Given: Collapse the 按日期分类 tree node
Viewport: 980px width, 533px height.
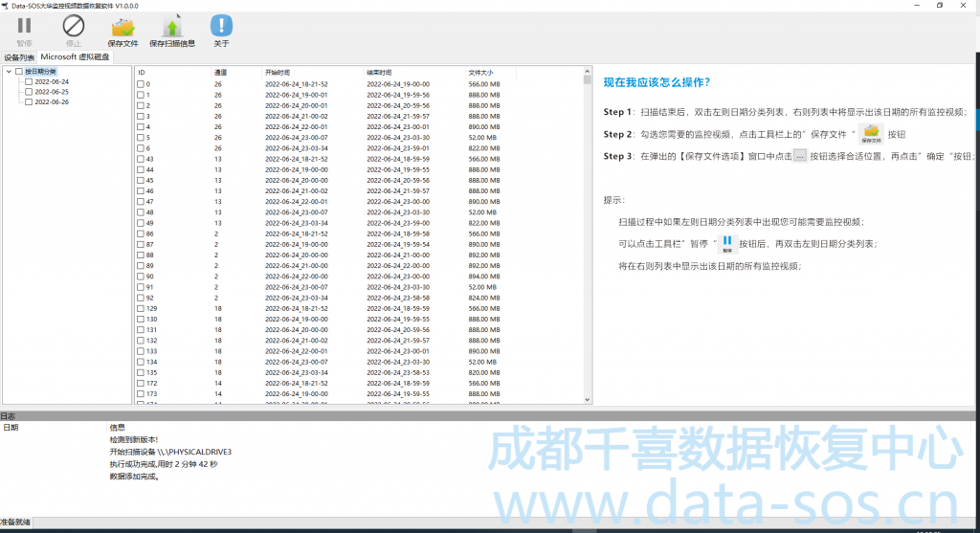Looking at the screenshot, I should click(x=9, y=72).
